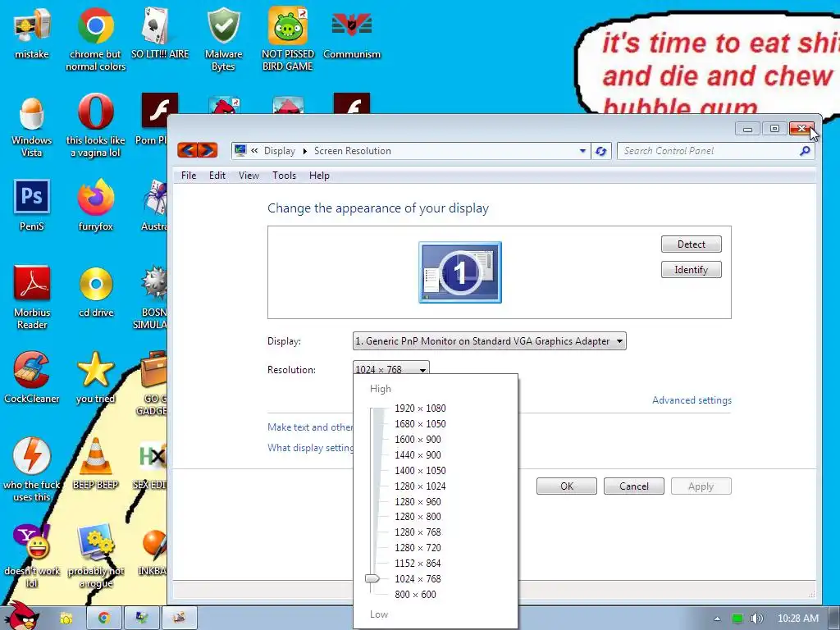This screenshot has width=840, height=630.
Task: Expand the breadcrumb chevrons before Display
Action: [254, 151]
